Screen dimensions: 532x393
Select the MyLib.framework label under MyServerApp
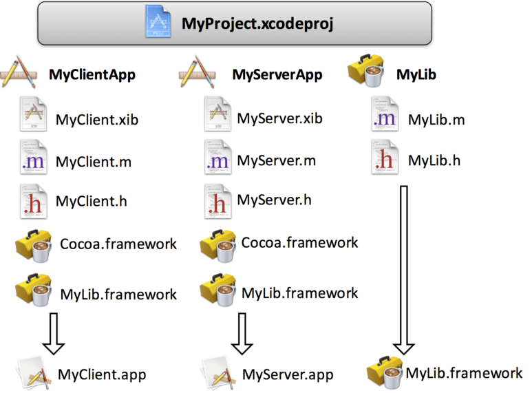click(x=299, y=293)
